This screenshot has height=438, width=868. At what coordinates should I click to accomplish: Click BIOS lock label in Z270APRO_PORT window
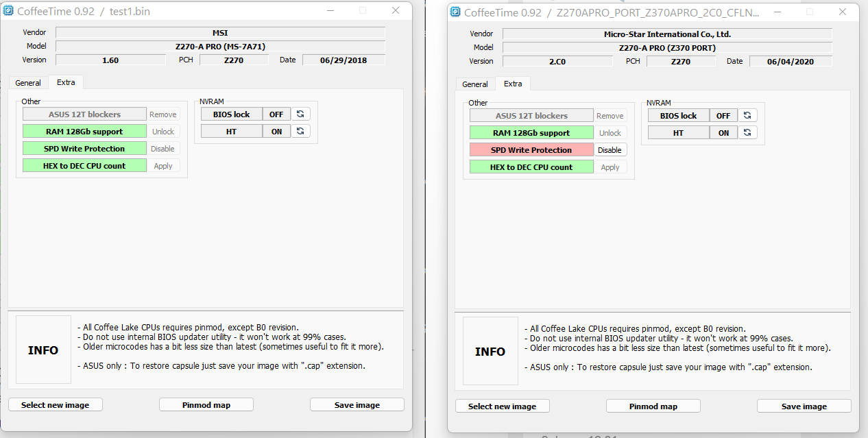[x=679, y=116]
